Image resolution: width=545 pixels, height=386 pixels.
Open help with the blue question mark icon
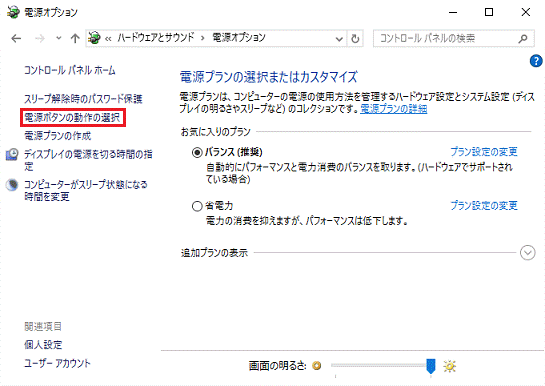pyautogui.click(x=536, y=61)
